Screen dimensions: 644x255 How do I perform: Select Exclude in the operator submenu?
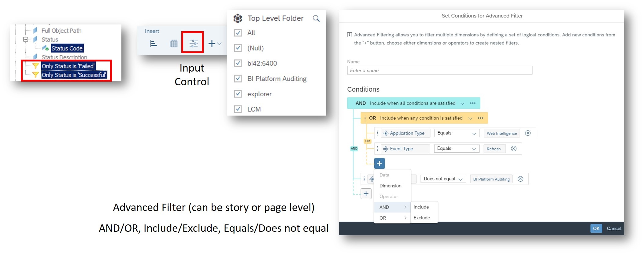pyautogui.click(x=421, y=218)
